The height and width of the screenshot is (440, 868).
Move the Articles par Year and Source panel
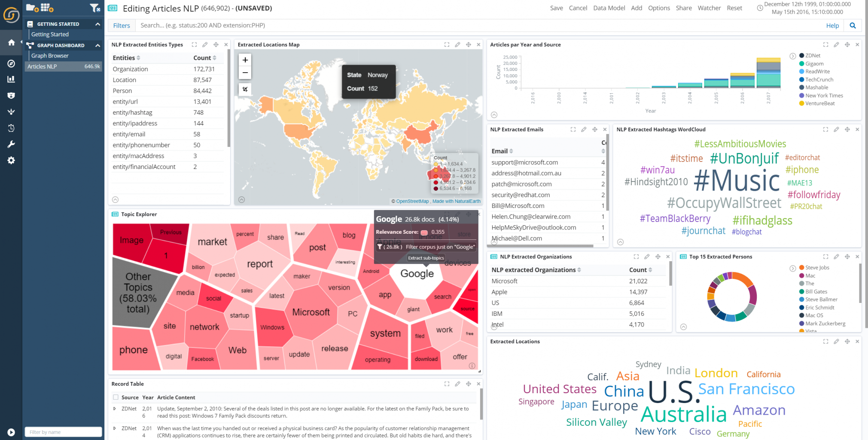click(847, 45)
